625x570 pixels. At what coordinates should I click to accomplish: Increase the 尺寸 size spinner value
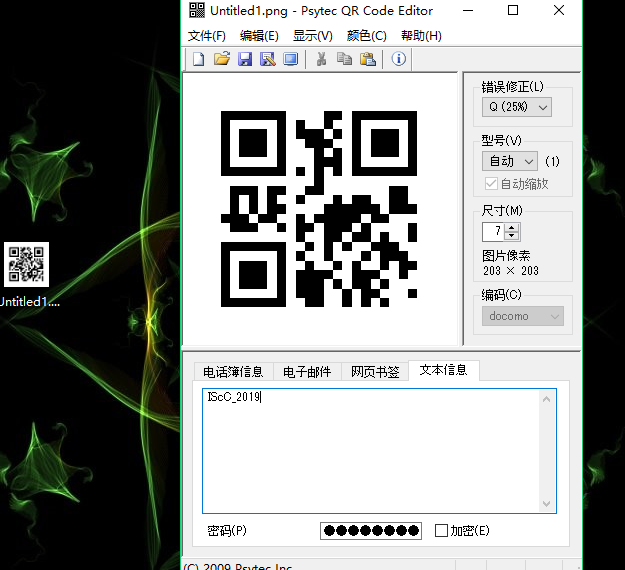point(512,228)
